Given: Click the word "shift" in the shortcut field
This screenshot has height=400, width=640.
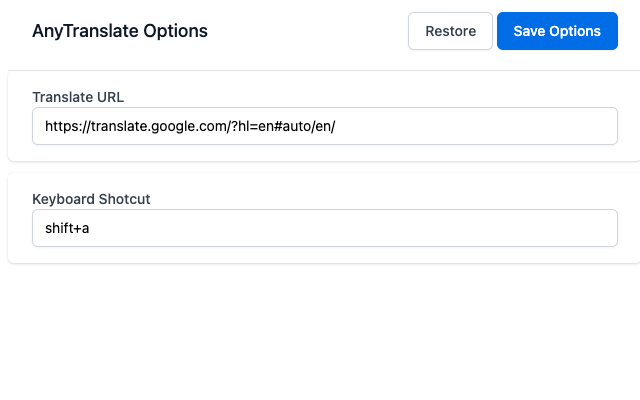Looking at the screenshot, I should [60, 228].
